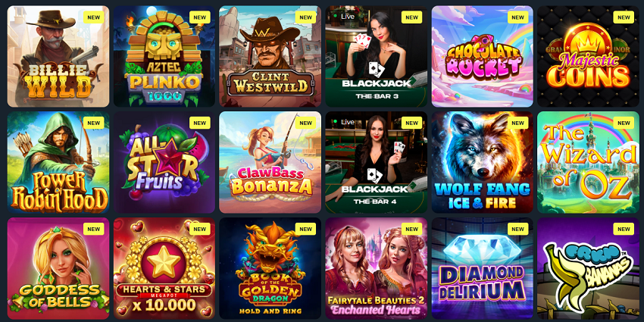The image size is (644, 322).
Task: Open the Power of Robin Hood game
Action: pos(58,162)
